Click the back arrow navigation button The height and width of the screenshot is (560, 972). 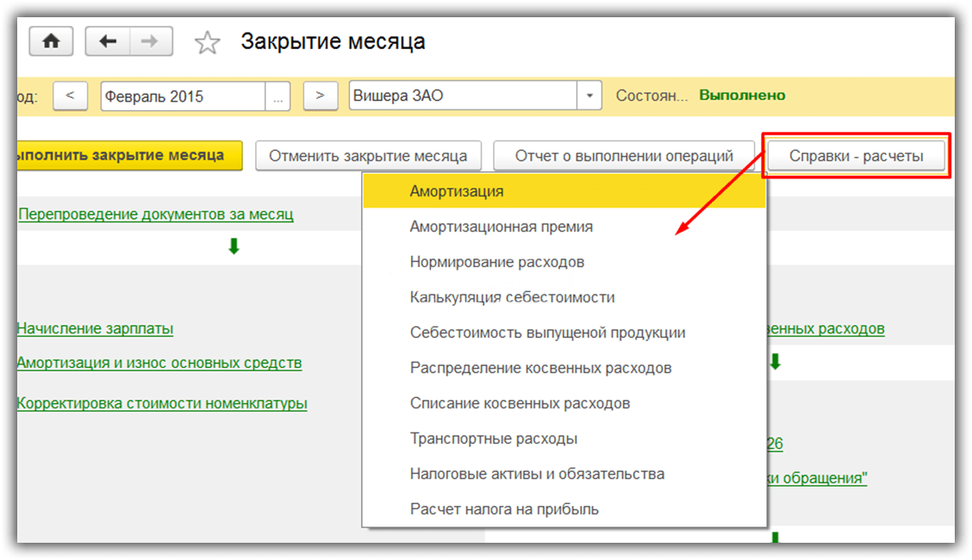coord(108,41)
